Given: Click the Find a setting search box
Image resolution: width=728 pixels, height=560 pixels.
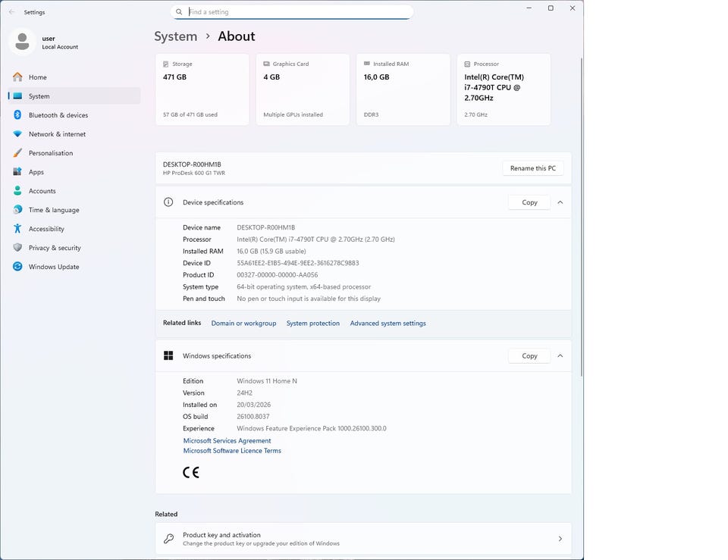Looking at the screenshot, I should point(296,12).
